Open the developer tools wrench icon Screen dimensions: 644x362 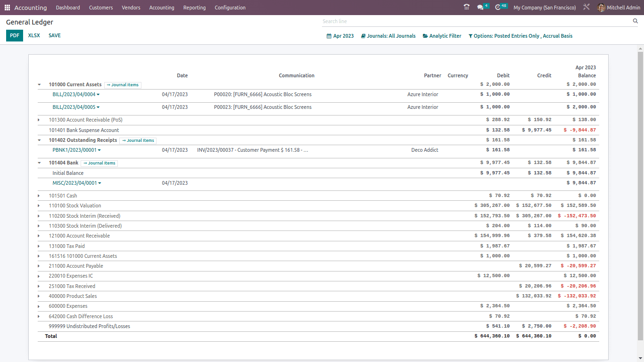coord(586,7)
